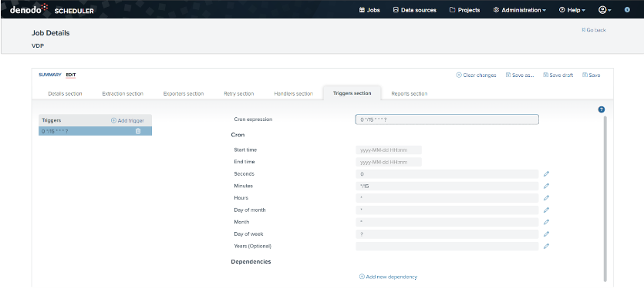
Task: Click the denodo Scheduler logo
Action: pyautogui.click(x=52, y=9)
